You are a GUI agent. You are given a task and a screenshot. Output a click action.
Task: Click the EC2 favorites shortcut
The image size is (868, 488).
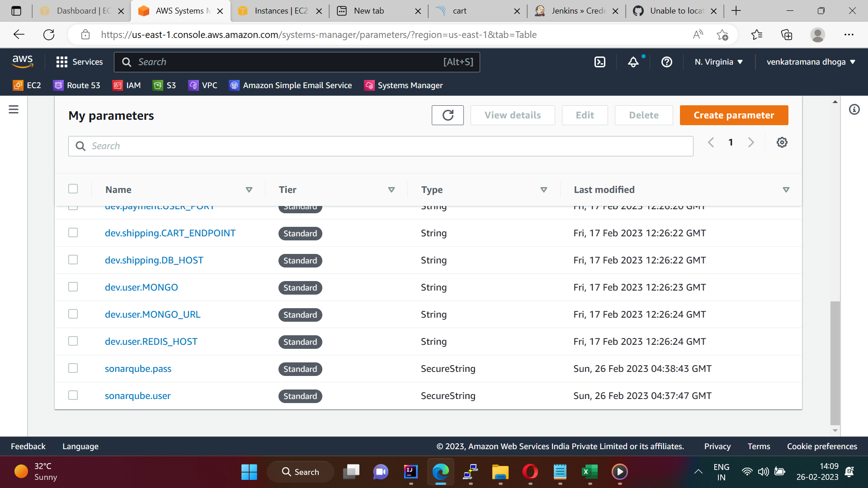tap(27, 85)
